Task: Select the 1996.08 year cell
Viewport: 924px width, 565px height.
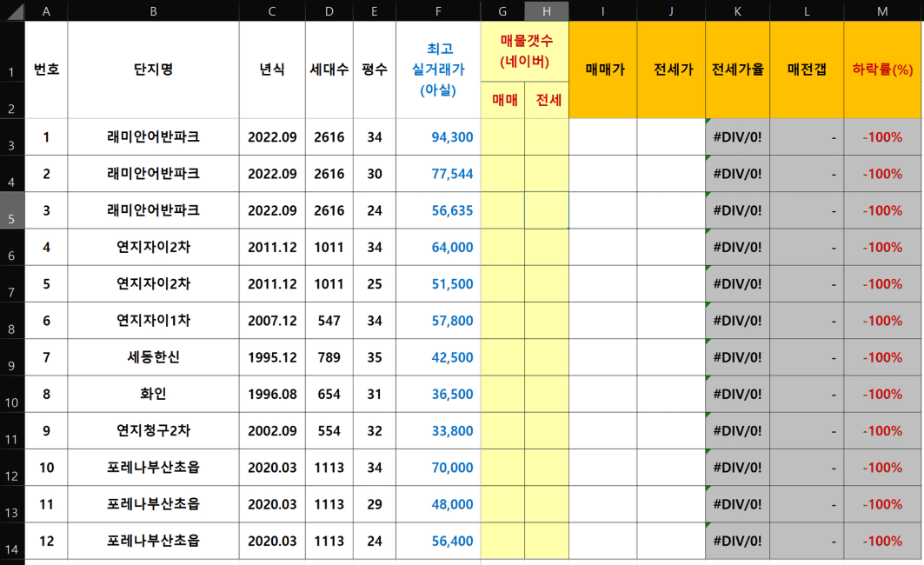Action: click(x=272, y=394)
